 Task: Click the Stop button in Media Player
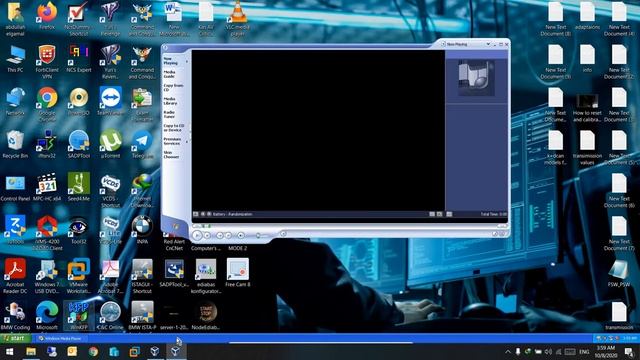(207, 236)
